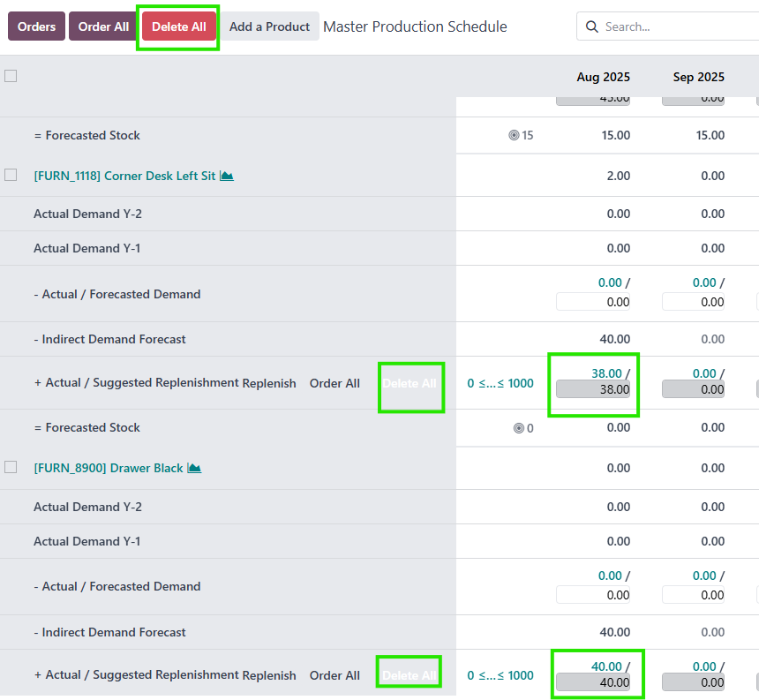Screen dimensions: 759x700
Task: Click Corner Desk Aug 2025 forecasted demand input
Action: coord(593,302)
